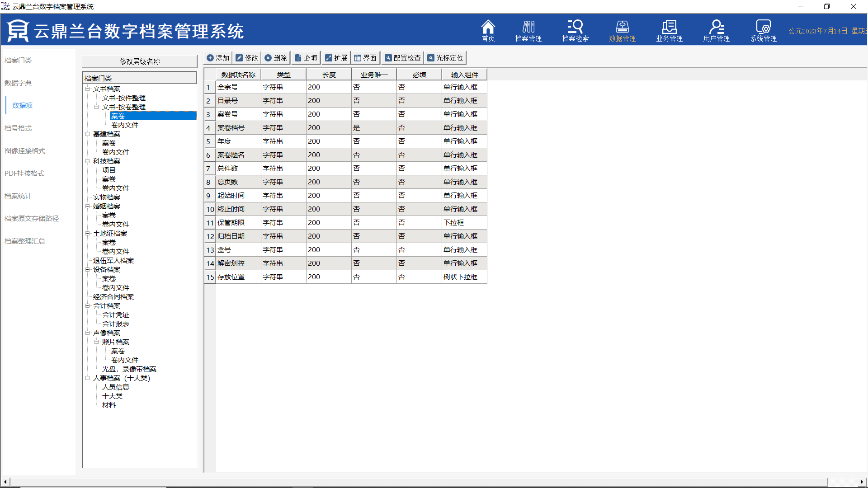Switch to 数据字典 sidebar item

(x=18, y=83)
